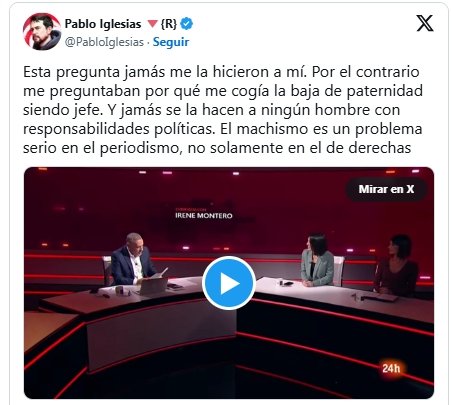
Task: Click the word paternidad in the tweet text
Action: tap(385, 91)
